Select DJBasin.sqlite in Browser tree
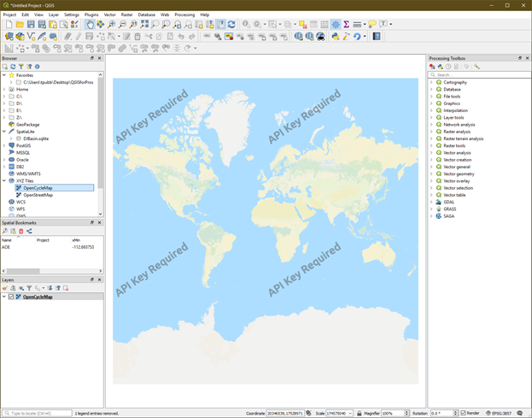Screen dimensions: 532x418 point(36,138)
